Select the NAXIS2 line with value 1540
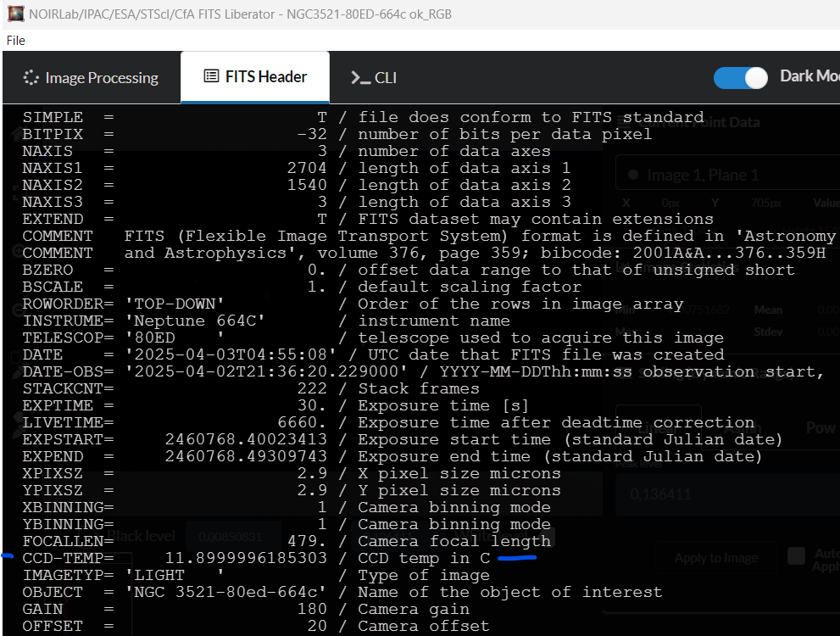Image resolution: width=840 pixels, height=636 pixels. pos(297,185)
